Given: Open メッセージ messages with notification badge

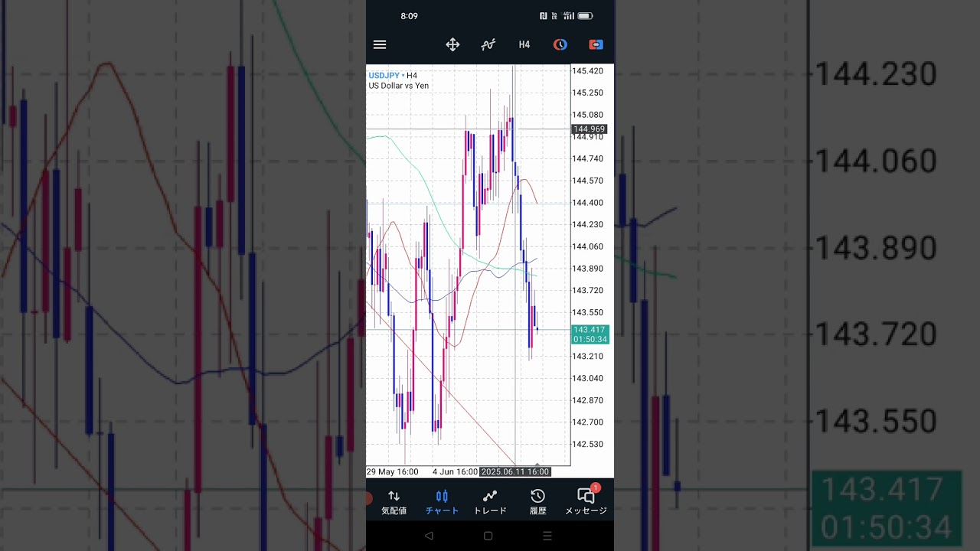Looking at the screenshot, I should (x=586, y=502).
